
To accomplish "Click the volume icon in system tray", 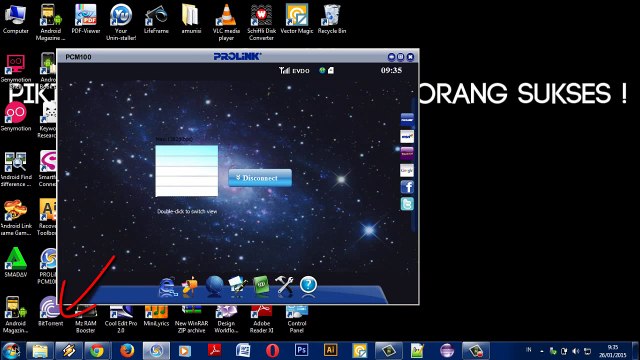I will pyautogui.click(x=576, y=351).
